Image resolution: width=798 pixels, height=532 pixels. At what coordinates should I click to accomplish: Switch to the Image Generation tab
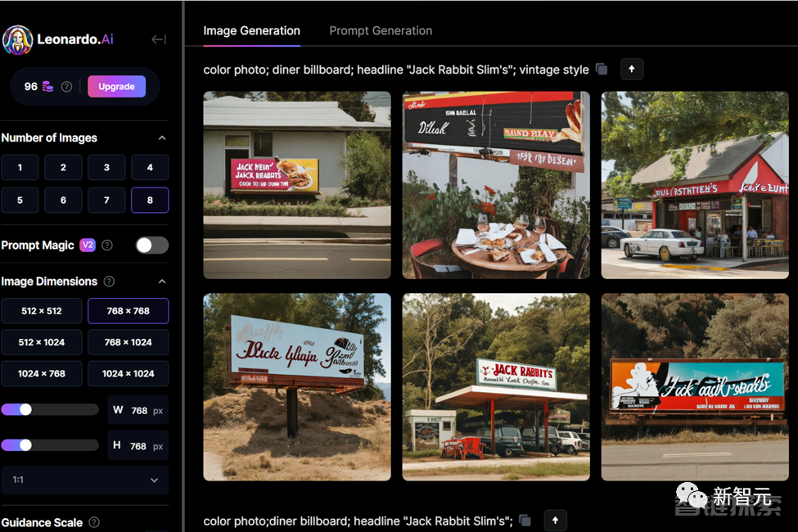[251, 31]
